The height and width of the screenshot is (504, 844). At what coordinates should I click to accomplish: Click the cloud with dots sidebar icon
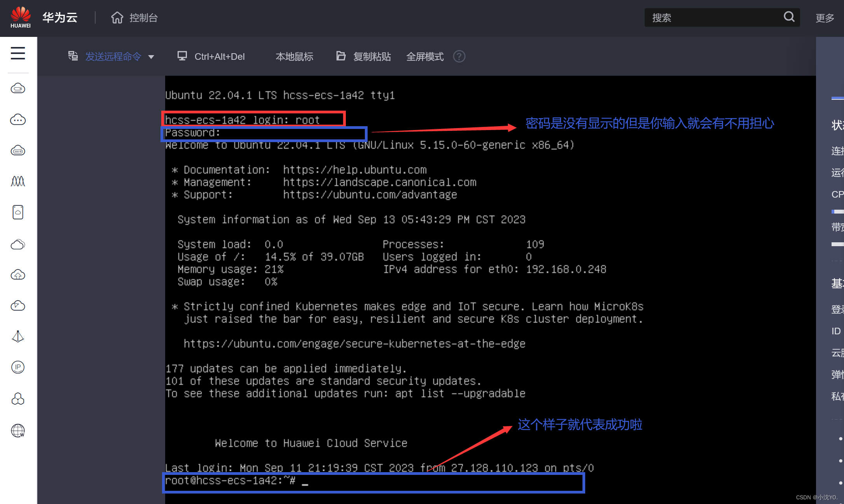click(x=18, y=120)
